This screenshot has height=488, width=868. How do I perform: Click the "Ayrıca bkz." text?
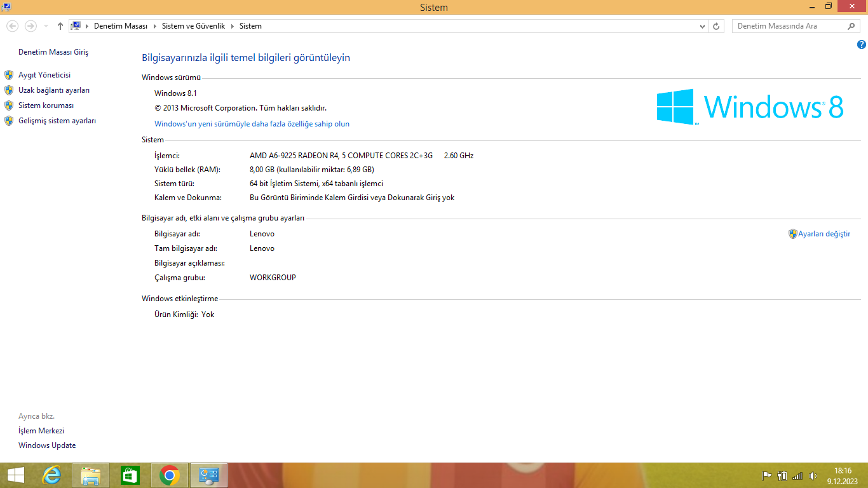pos(36,416)
